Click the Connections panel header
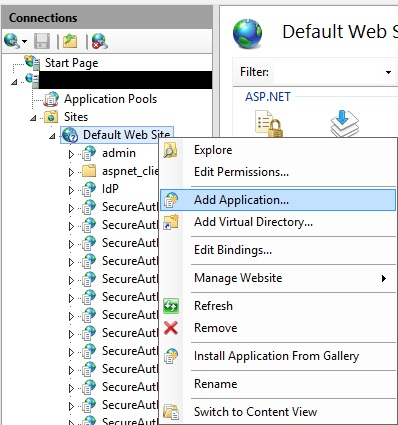This screenshot has width=398, height=425. point(107,18)
